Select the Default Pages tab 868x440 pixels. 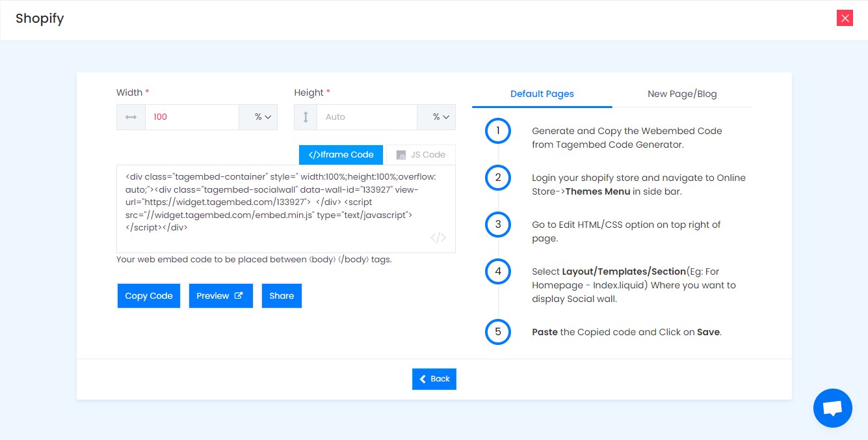pos(542,94)
